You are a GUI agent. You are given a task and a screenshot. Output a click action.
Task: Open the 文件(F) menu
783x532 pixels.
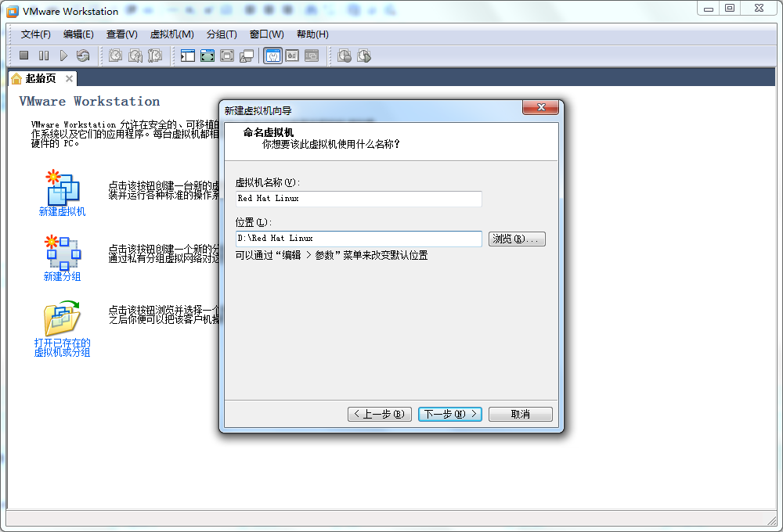click(35, 34)
